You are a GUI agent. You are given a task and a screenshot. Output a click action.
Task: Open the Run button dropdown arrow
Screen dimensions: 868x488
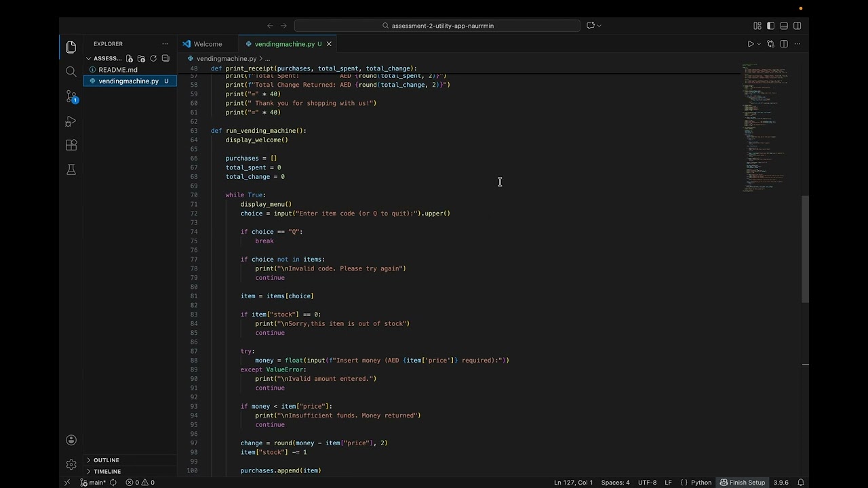(x=759, y=44)
